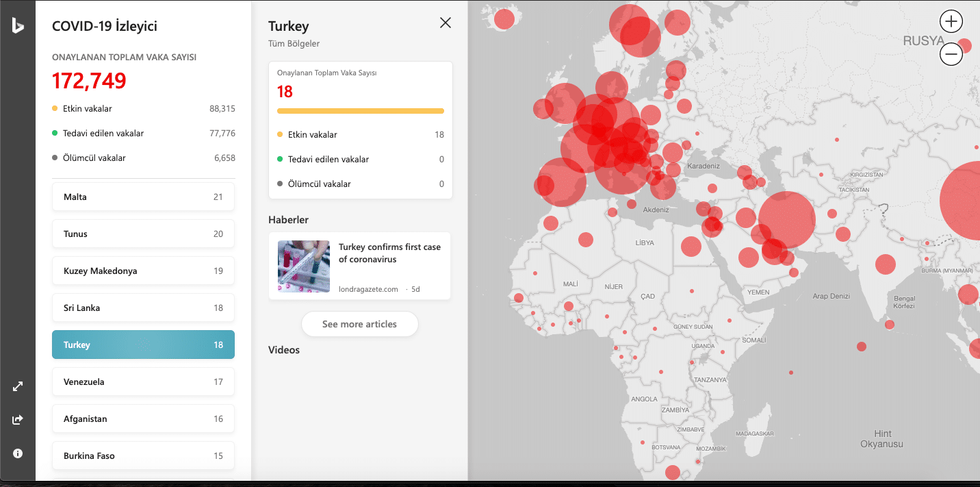
Task: Click the news article thumbnail image
Action: pos(303,266)
